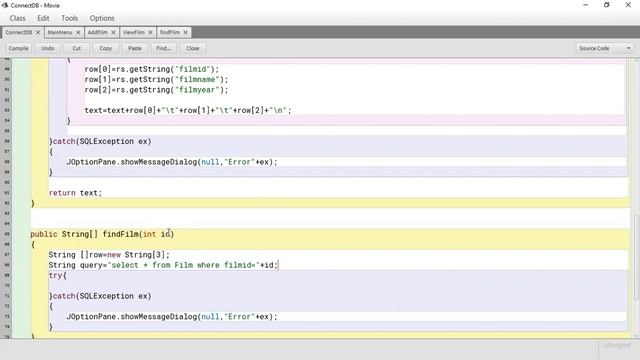The height and width of the screenshot is (360, 640).
Task: Click the first catch(SQLException ex) line
Action: coord(100,141)
